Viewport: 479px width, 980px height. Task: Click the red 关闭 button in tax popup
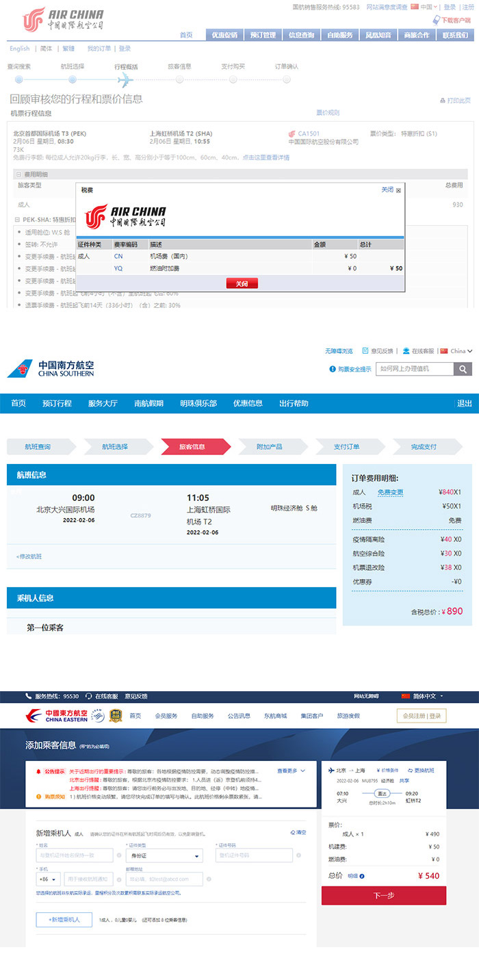click(x=242, y=283)
